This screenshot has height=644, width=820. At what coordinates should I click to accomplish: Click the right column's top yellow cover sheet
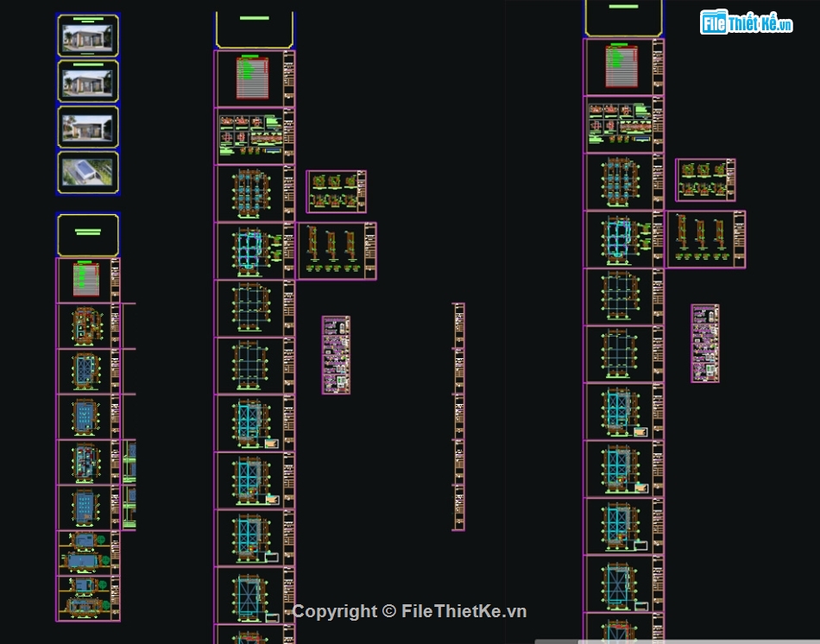pos(623,18)
